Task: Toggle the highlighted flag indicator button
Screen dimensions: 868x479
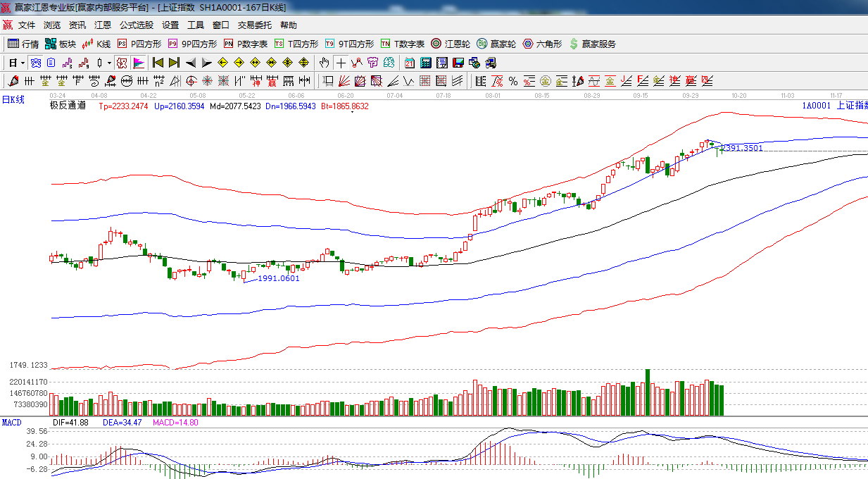Action: pos(138,63)
